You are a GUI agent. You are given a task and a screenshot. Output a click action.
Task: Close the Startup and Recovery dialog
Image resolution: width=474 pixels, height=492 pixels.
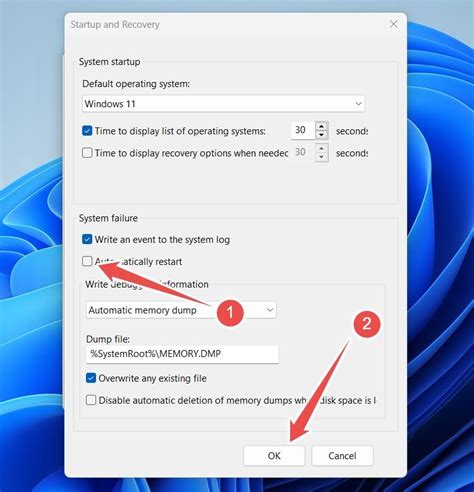pos(394,24)
